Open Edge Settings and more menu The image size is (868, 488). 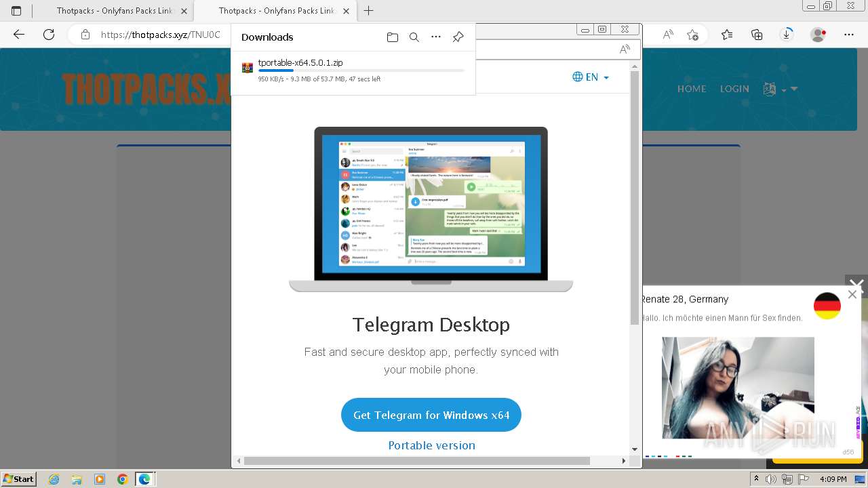click(x=849, y=35)
